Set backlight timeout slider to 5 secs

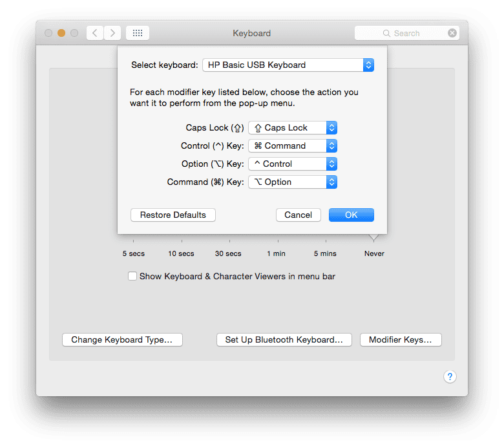133,241
